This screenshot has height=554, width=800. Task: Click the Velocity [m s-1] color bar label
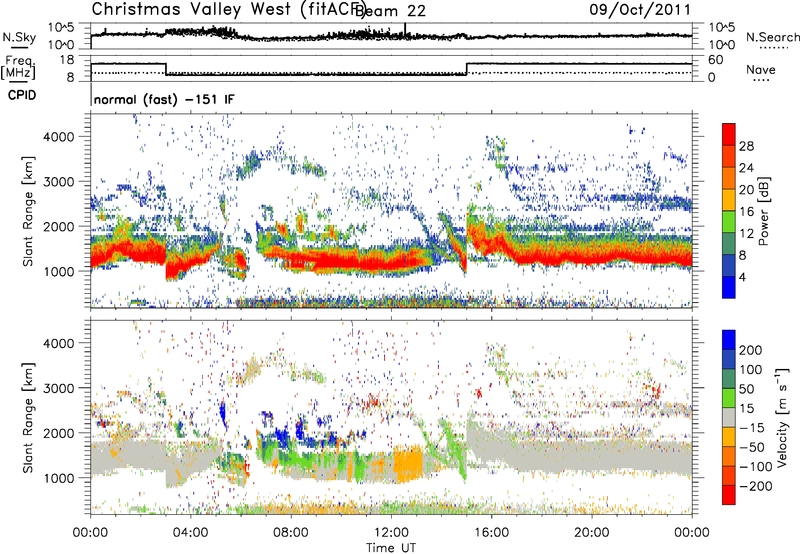click(782, 417)
